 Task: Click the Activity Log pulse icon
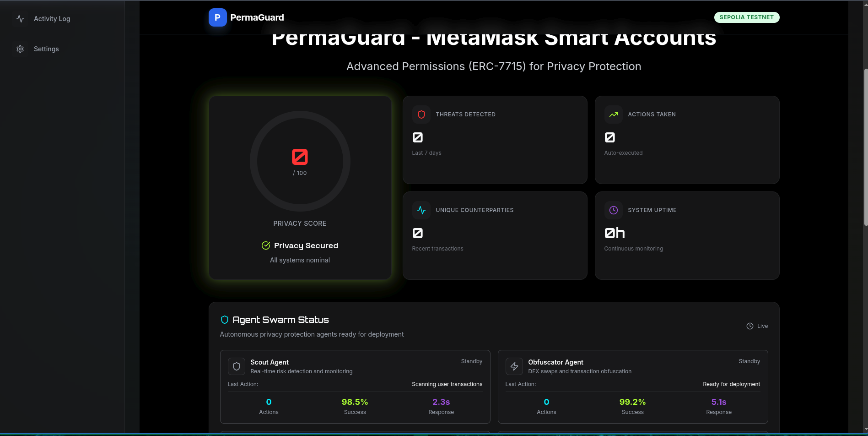pyautogui.click(x=20, y=19)
